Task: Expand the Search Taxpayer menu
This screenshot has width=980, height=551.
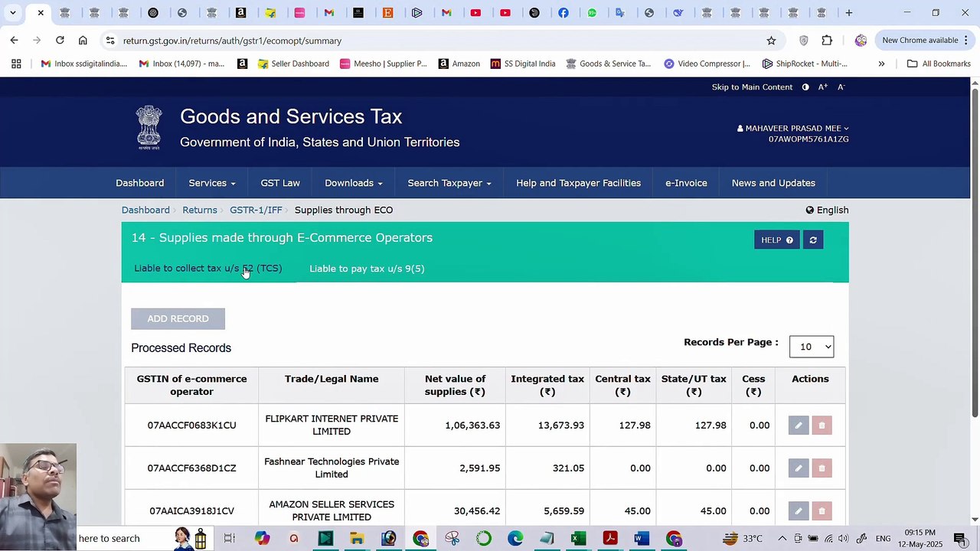Action: click(x=449, y=183)
